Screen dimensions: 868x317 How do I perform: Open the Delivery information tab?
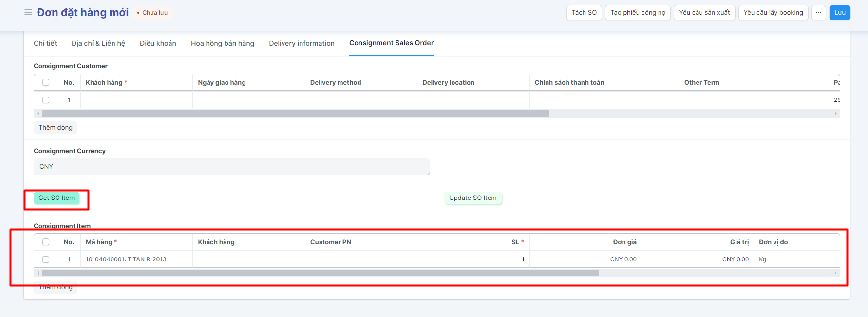(302, 43)
